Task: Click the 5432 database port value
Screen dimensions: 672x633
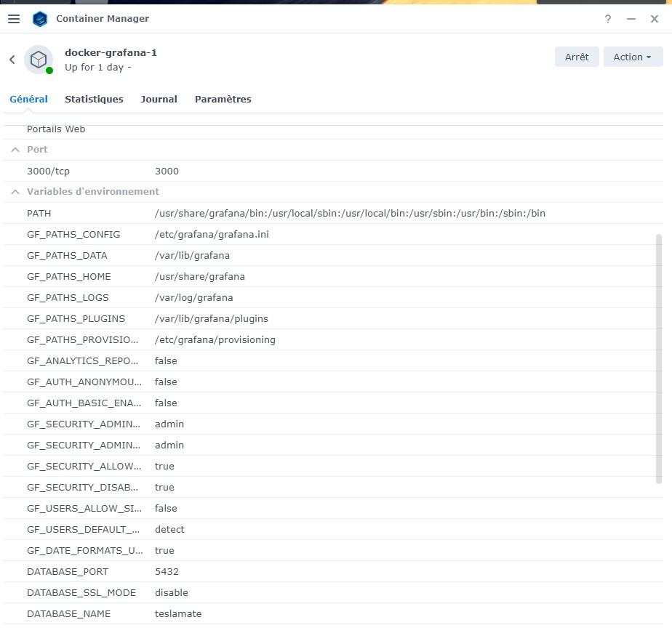Action: click(167, 572)
